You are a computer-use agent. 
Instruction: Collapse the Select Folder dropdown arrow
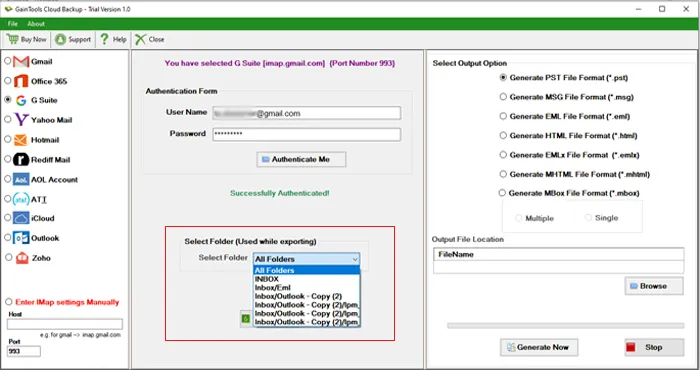pos(355,259)
